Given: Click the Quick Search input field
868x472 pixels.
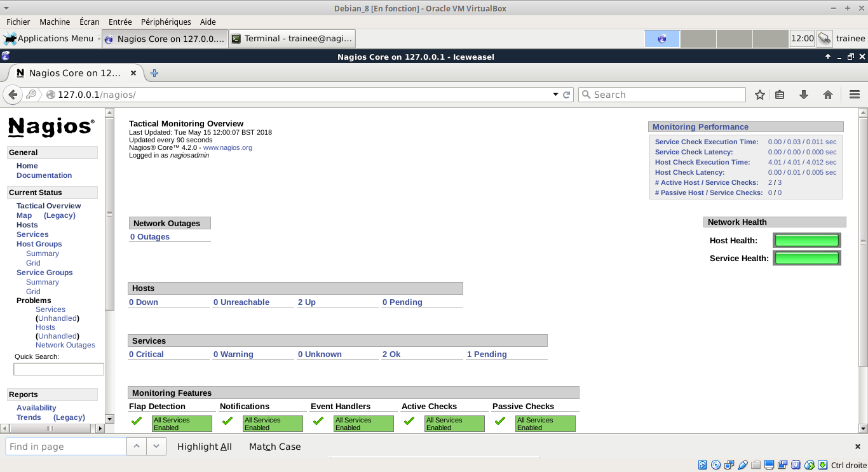Looking at the screenshot, I should click(x=58, y=369).
